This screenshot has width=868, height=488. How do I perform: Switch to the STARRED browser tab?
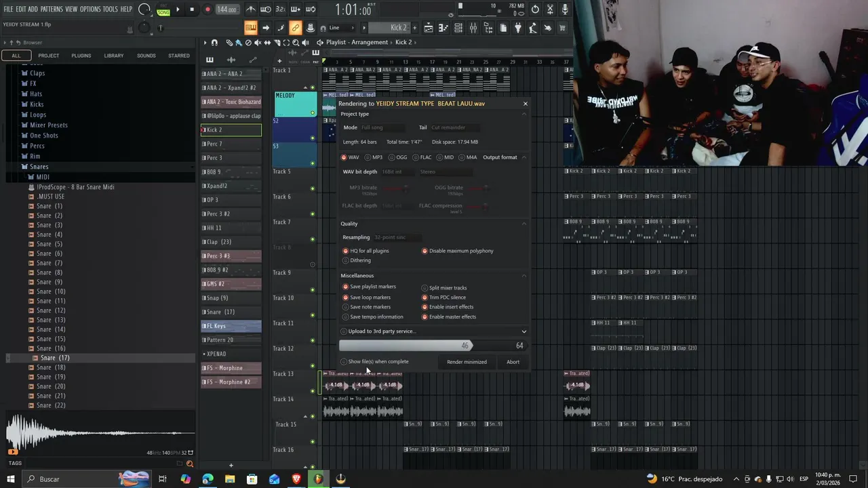[179, 56]
